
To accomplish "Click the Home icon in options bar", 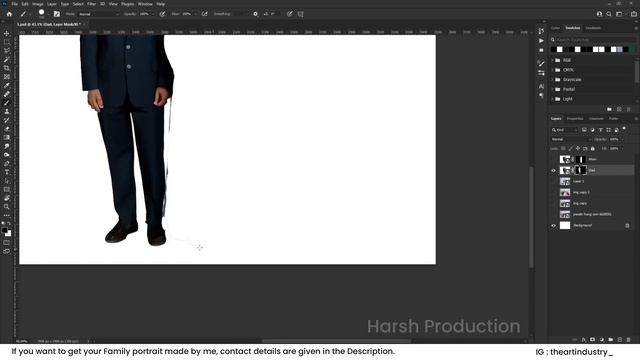I will (x=9, y=14).
